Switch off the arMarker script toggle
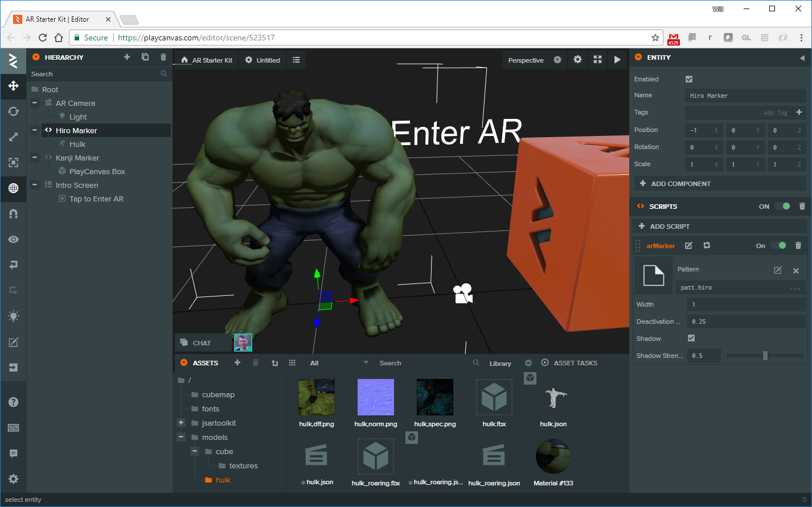This screenshot has height=507, width=812. point(778,246)
